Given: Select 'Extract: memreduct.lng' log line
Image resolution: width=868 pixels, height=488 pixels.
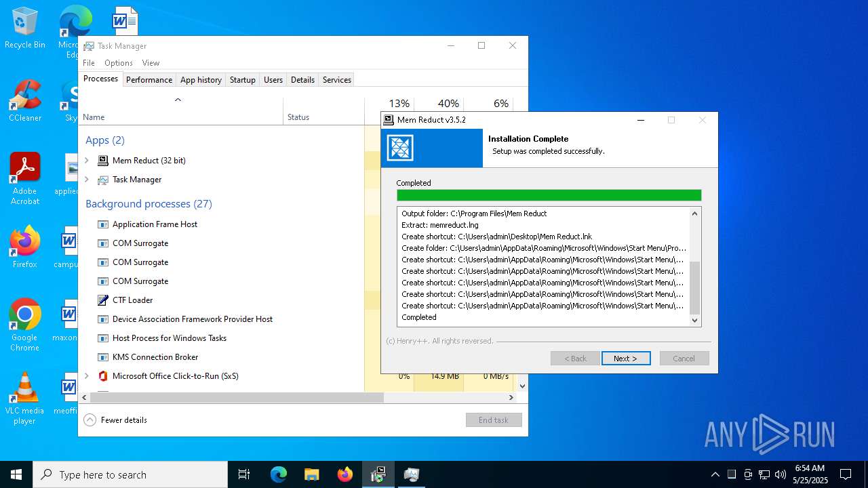Looking at the screenshot, I should click(440, 225).
